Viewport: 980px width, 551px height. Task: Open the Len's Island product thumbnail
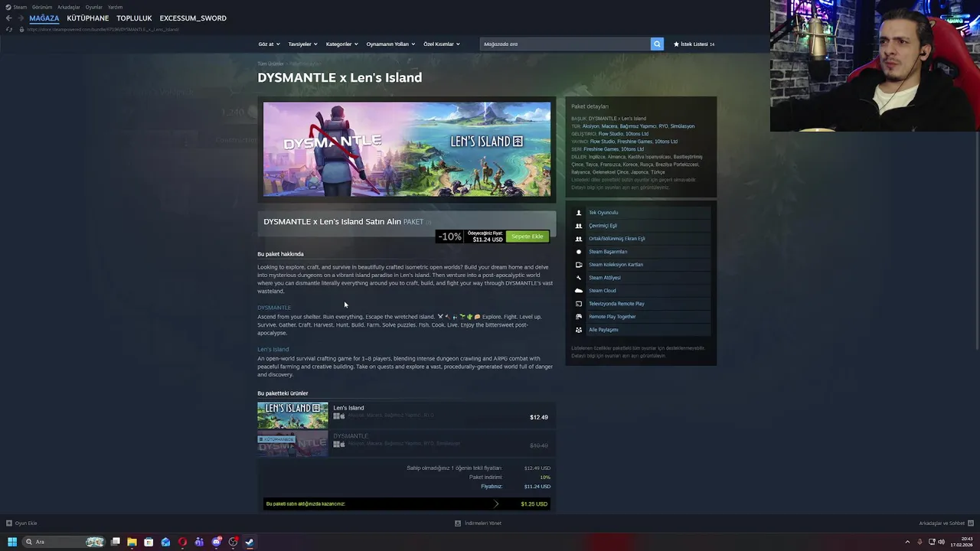(292, 416)
